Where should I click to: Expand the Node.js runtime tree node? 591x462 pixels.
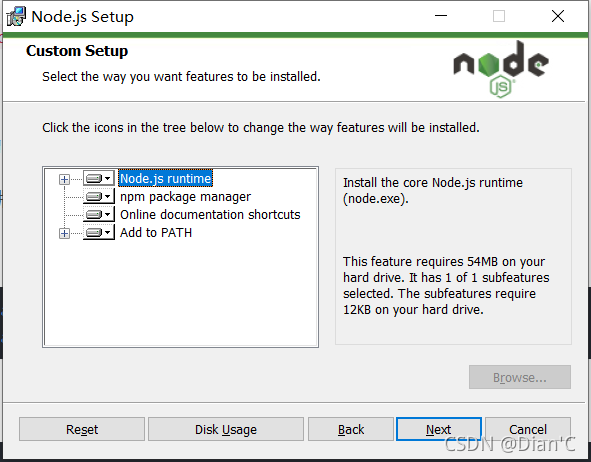click(64, 179)
